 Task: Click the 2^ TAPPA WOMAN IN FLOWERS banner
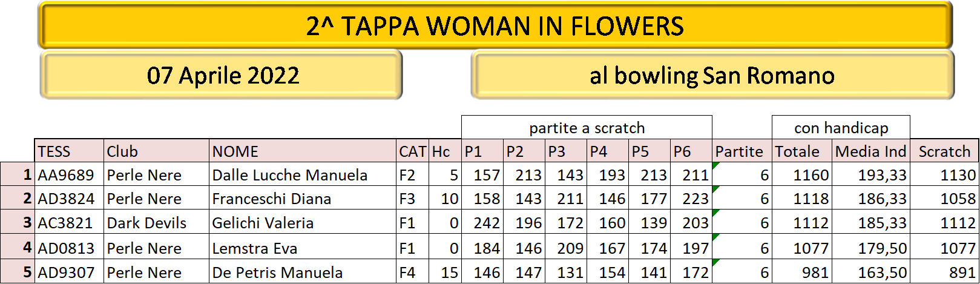click(x=495, y=26)
